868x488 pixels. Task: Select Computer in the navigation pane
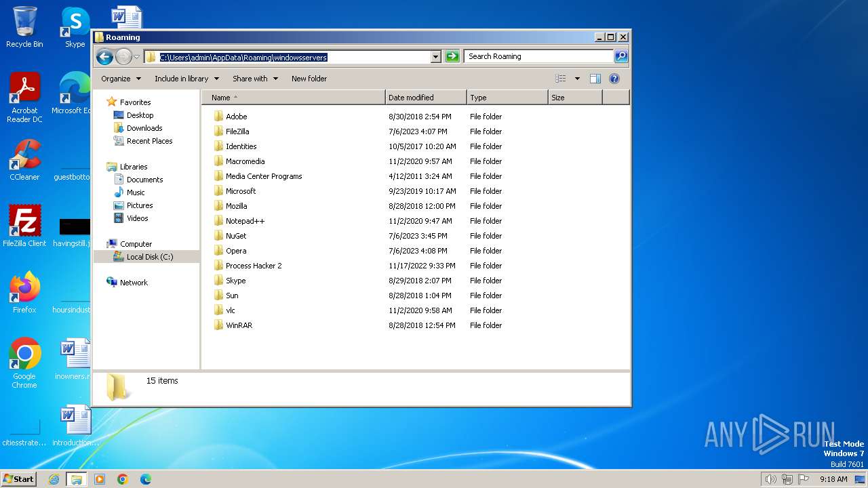pos(136,244)
